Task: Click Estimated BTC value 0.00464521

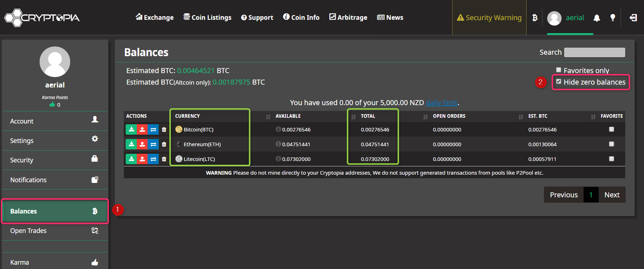Action: 195,71
